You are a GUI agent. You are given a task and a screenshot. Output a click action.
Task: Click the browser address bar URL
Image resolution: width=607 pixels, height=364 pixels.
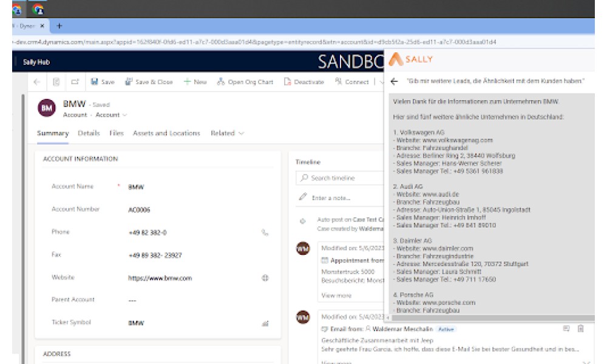pos(256,42)
